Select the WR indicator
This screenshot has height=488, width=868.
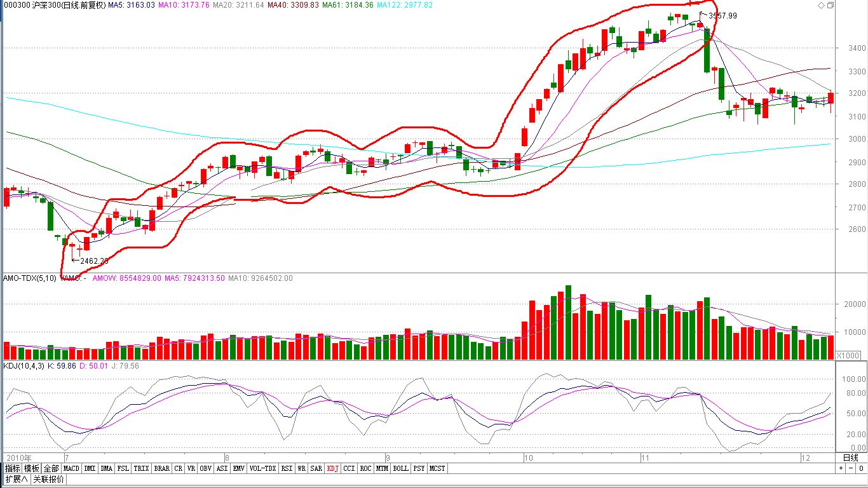coord(302,468)
